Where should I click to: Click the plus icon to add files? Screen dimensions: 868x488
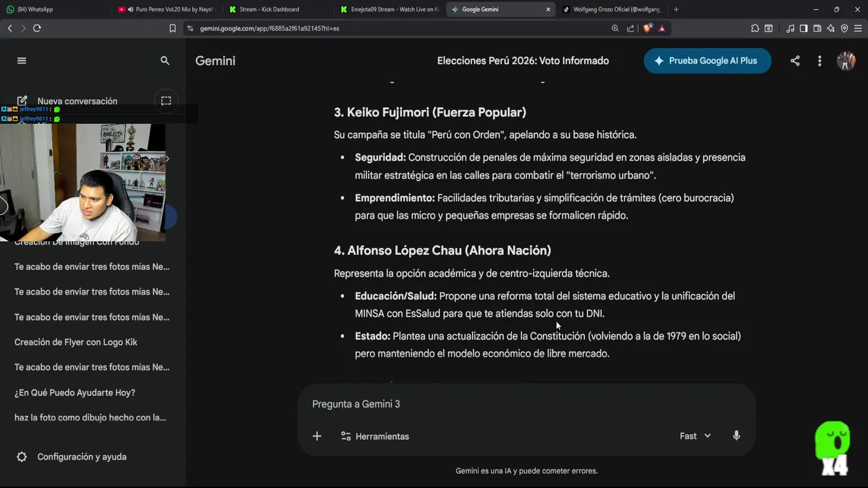tap(317, 436)
